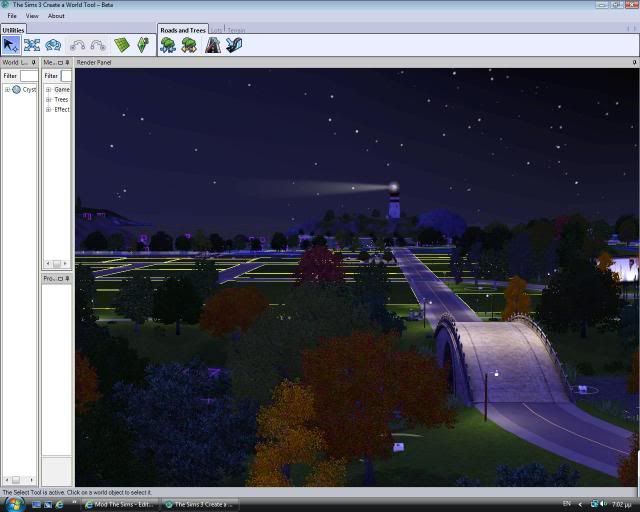
Task: Click the Sims plumbob tool icon
Action: pos(142,45)
